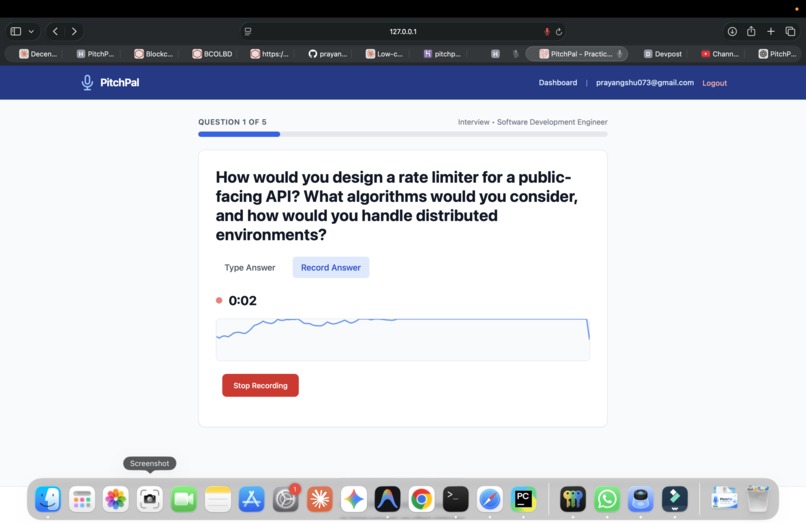Screen dimensions: 806x523
Task: Open Safari compass icon in dock
Action: [489, 499]
